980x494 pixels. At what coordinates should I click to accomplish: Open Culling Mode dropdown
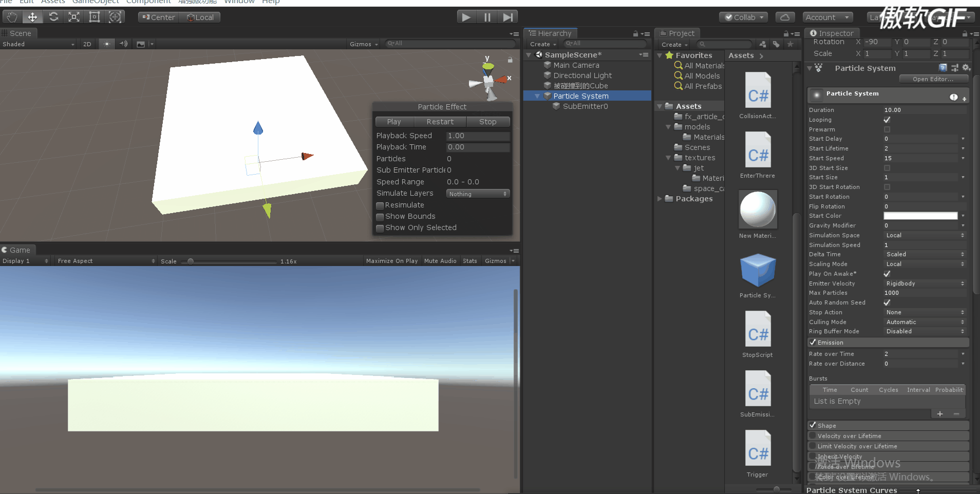925,322
